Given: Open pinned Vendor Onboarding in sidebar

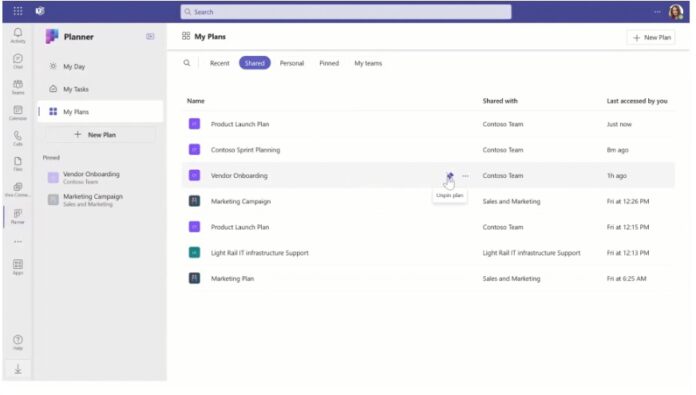Looking at the screenshot, I should coord(100,177).
